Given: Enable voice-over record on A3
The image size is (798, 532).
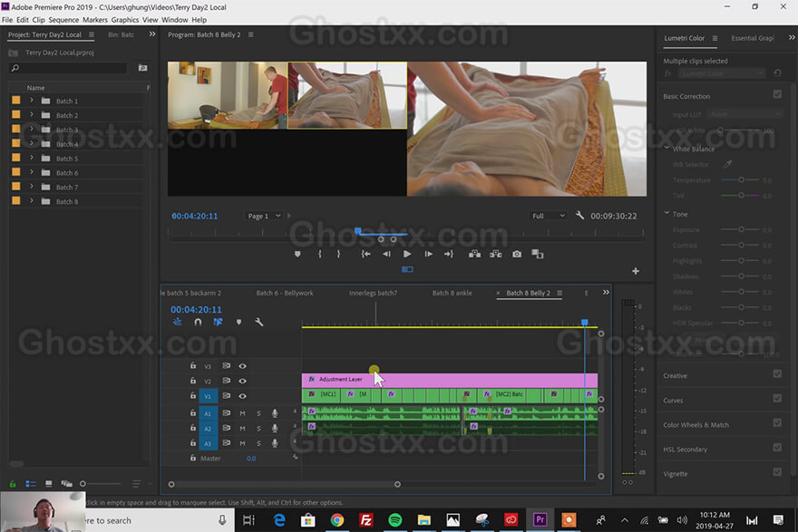Looking at the screenshot, I should pyautogui.click(x=275, y=443).
